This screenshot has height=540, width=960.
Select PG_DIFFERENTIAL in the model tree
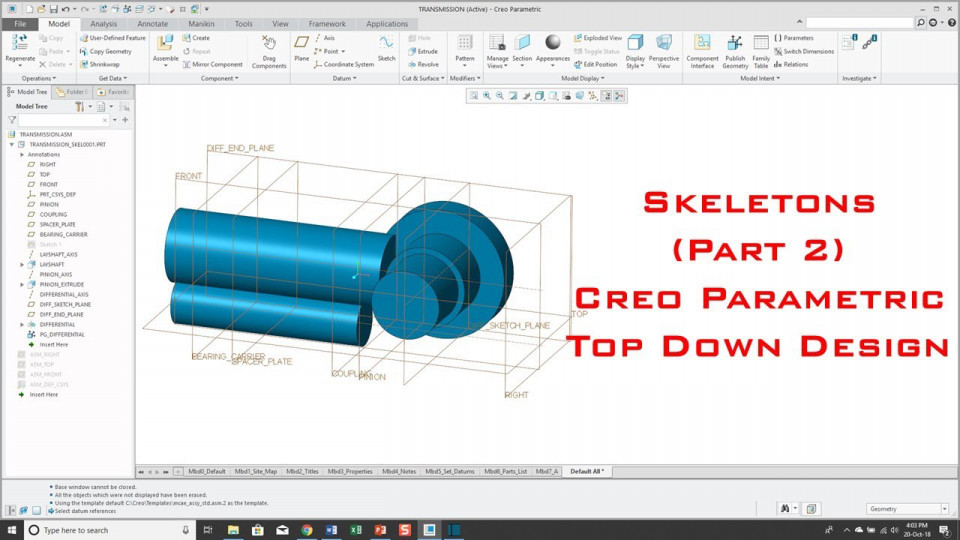coord(62,334)
